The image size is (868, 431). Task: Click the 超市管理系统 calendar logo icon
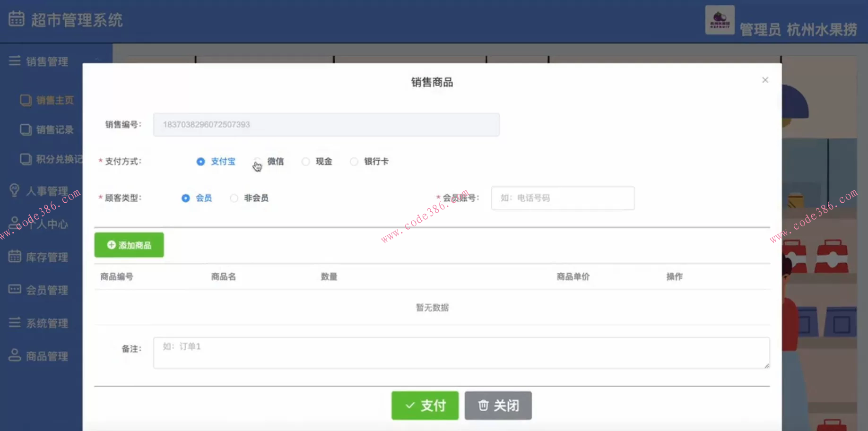click(x=16, y=19)
